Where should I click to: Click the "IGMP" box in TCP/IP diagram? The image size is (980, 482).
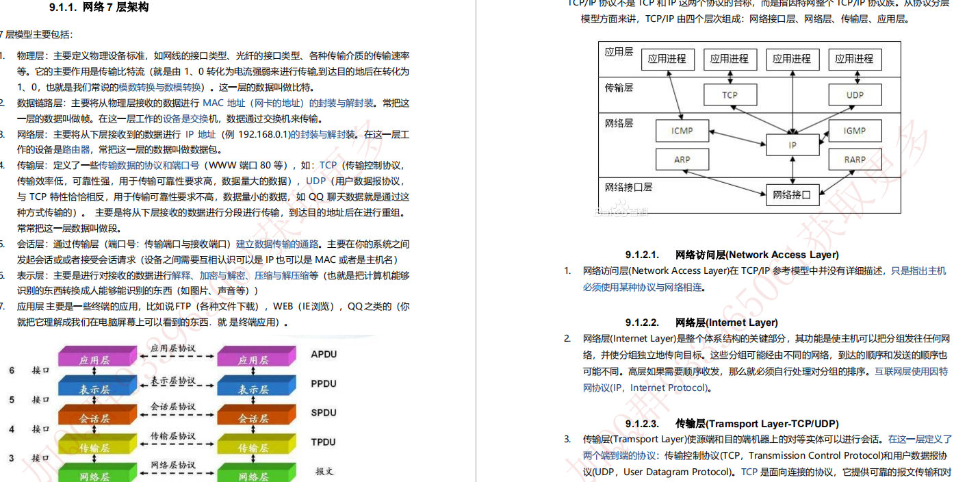point(855,131)
